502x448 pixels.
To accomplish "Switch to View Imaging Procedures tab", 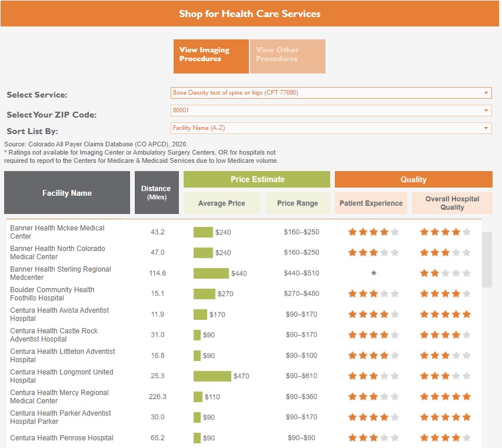I will coord(211,56).
